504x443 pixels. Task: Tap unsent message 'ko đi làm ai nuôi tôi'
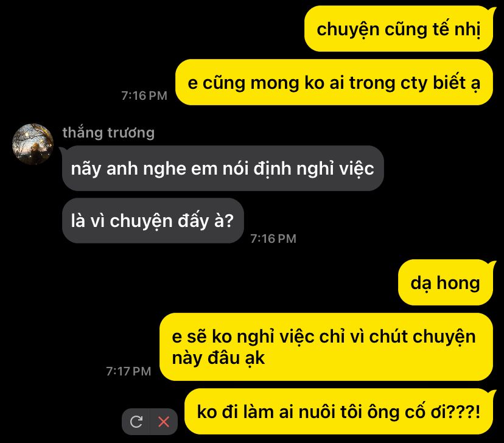click(338, 411)
